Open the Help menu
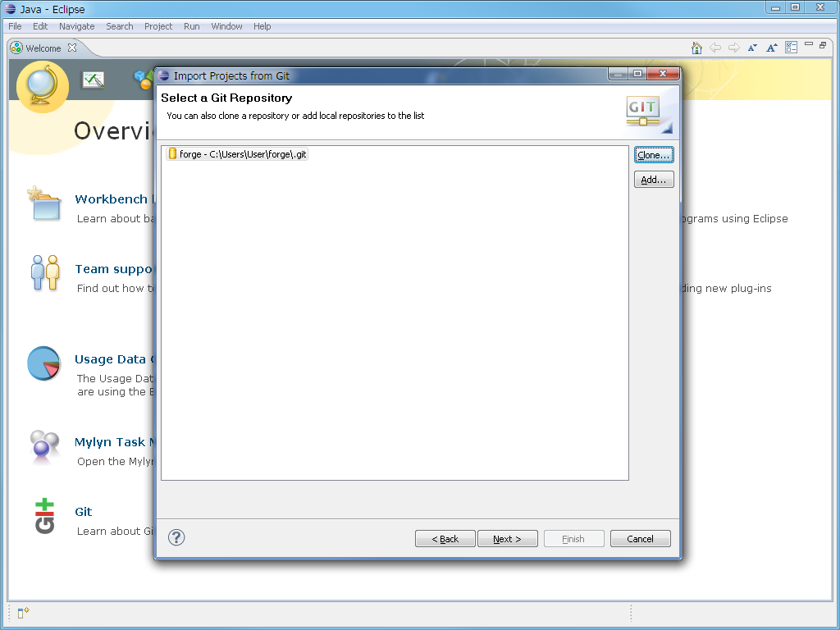840x630 pixels. click(x=262, y=26)
